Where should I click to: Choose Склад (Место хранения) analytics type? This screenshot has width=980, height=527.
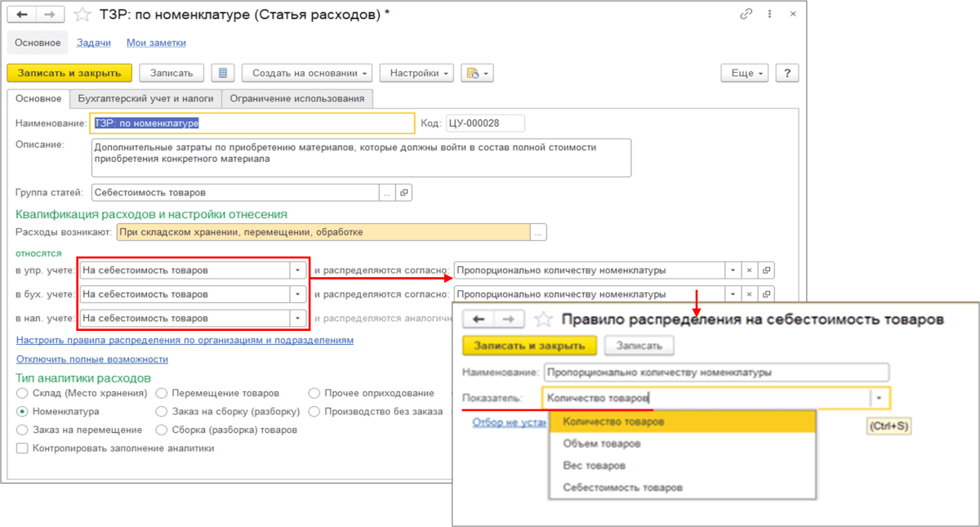[22, 393]
